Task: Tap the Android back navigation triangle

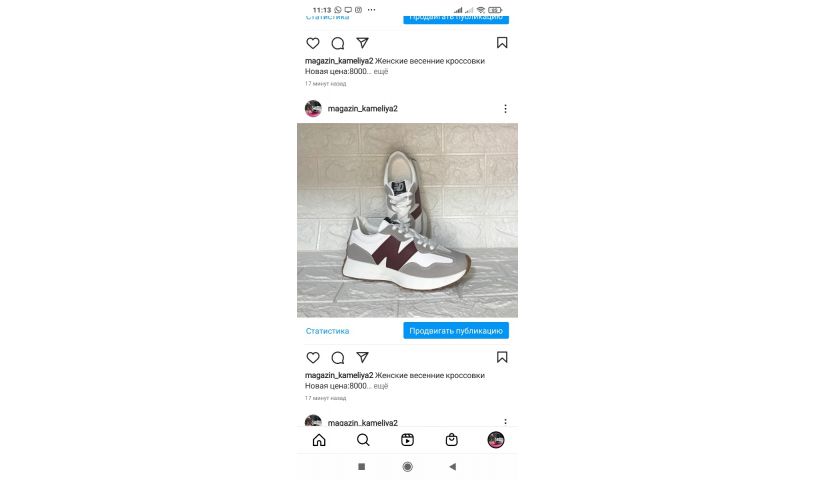Action: tap(453, 466)
